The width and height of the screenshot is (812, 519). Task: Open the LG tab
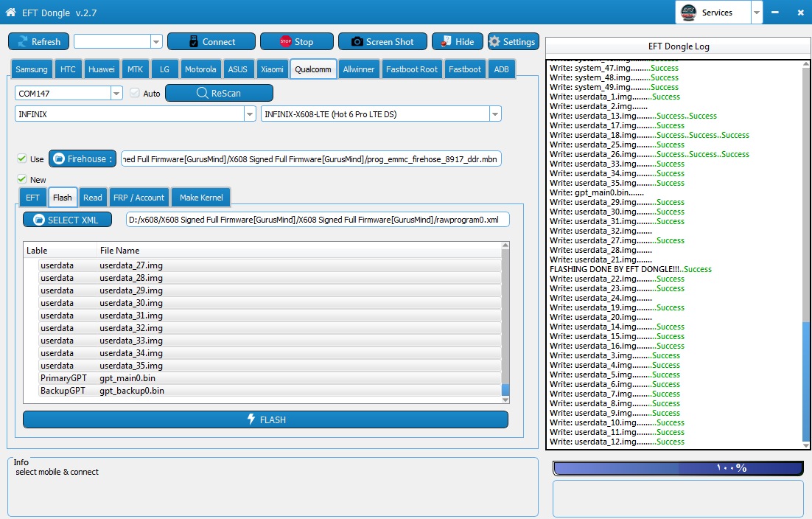coord(164,69)
